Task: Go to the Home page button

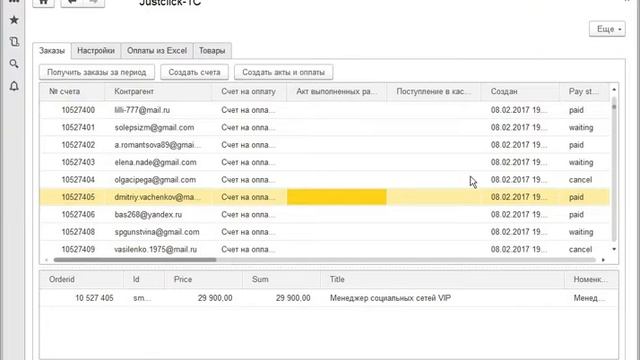Action: coord(44,2)
